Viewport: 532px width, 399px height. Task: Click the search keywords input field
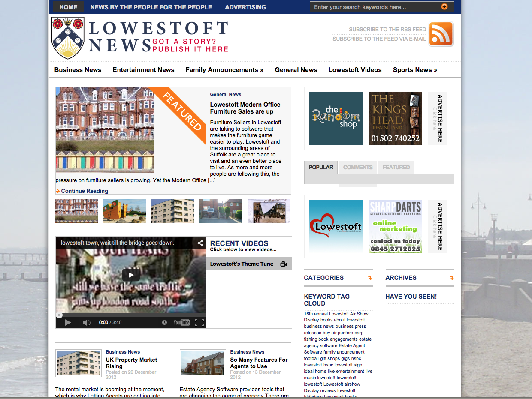coord(375,7)
